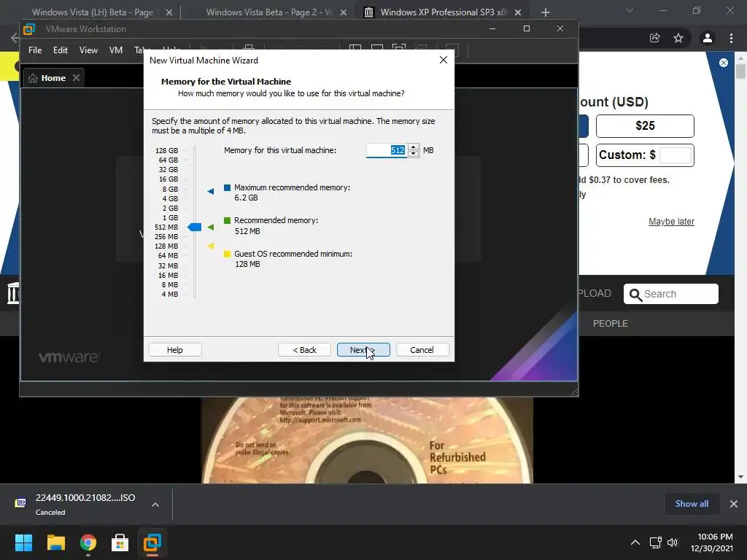Dismiss the donation banner with its X
This screenshot has height=560, width=747.
tap(724, 63)
